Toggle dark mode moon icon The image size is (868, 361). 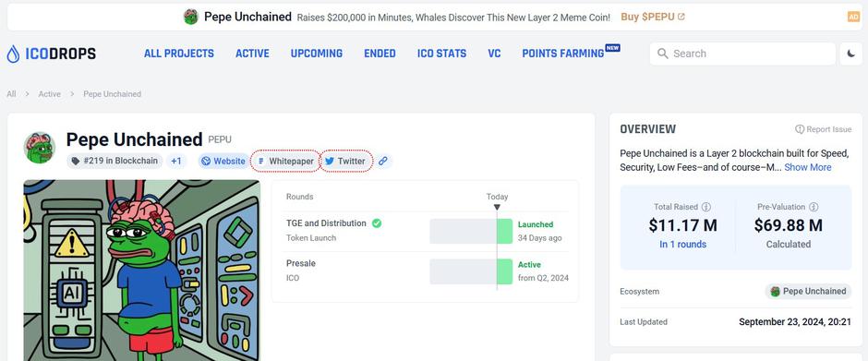[x=851, y=54]
